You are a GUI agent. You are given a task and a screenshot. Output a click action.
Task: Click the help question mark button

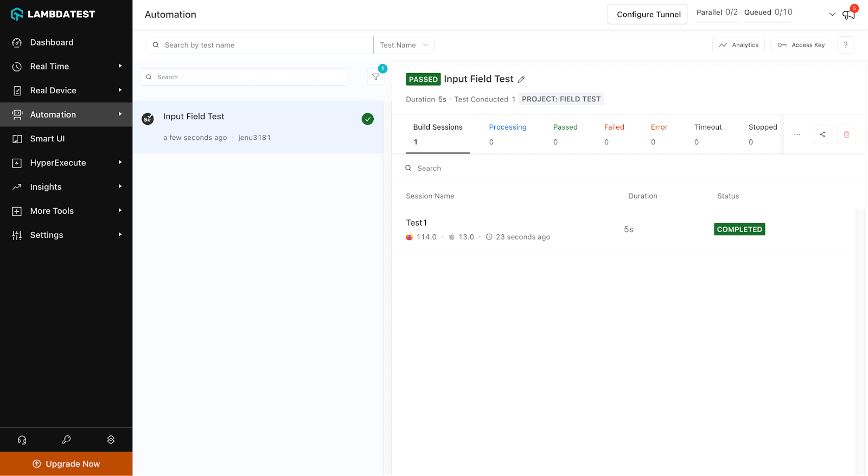[845, 45]
